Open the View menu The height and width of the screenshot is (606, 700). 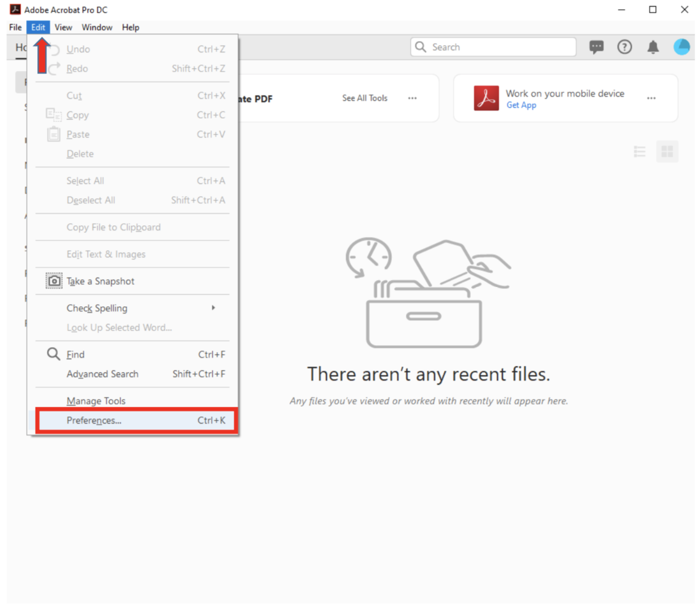point(63,27)
